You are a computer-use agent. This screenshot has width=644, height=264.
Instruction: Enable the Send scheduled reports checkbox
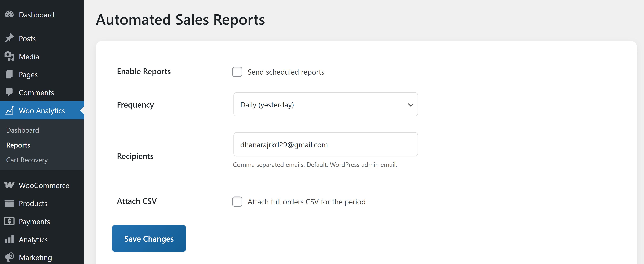(237, 72)
